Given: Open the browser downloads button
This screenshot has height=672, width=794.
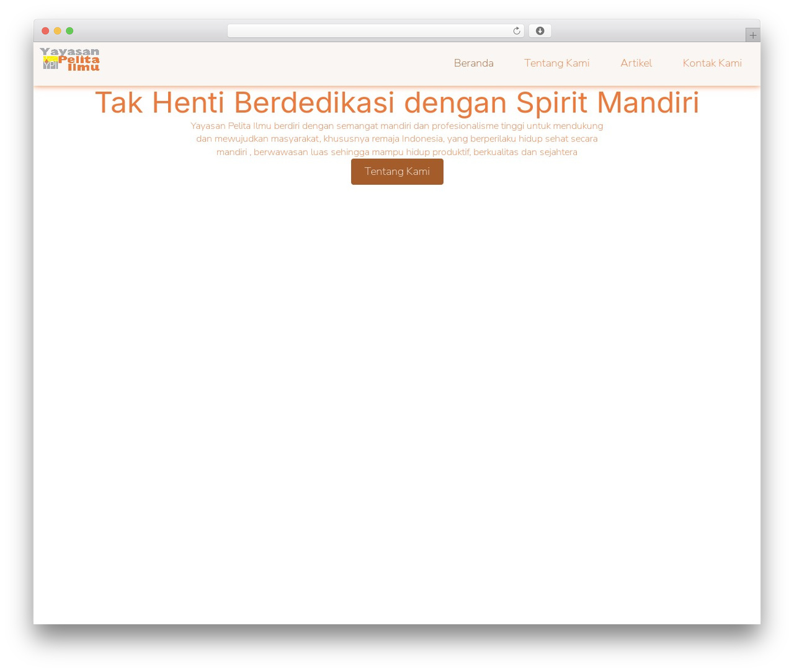Looking at the screenshot, I should click(x=540, y=31).
